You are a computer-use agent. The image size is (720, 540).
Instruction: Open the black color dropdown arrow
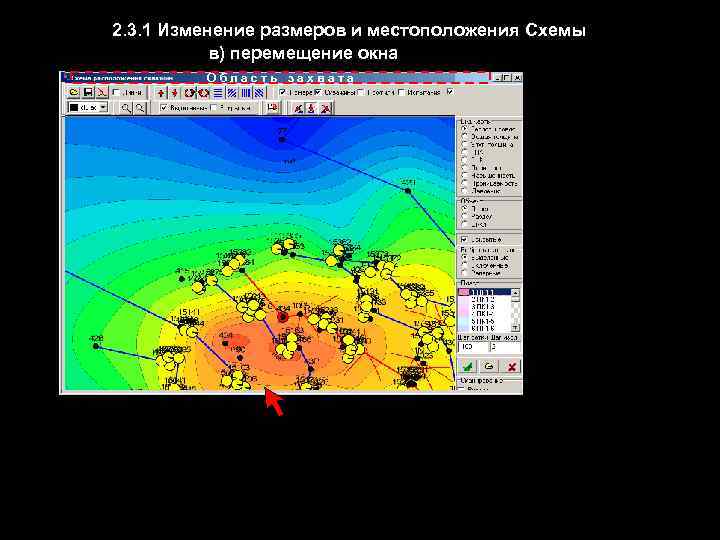pos(103,107)
